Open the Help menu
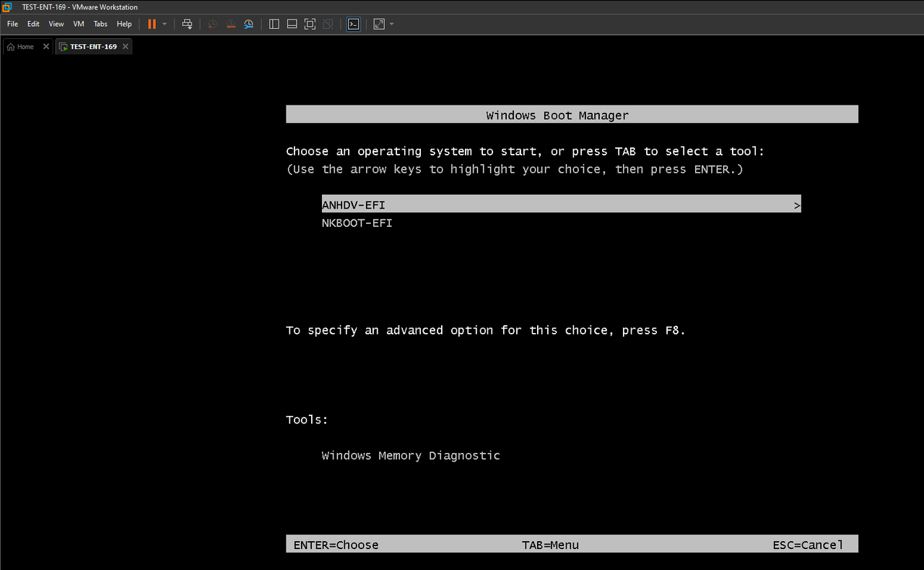 [x=124, y=24]
